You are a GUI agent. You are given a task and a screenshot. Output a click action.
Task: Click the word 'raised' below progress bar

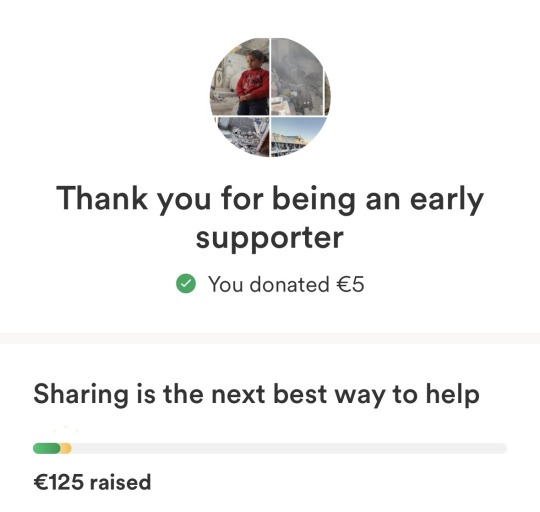(121, 482)
